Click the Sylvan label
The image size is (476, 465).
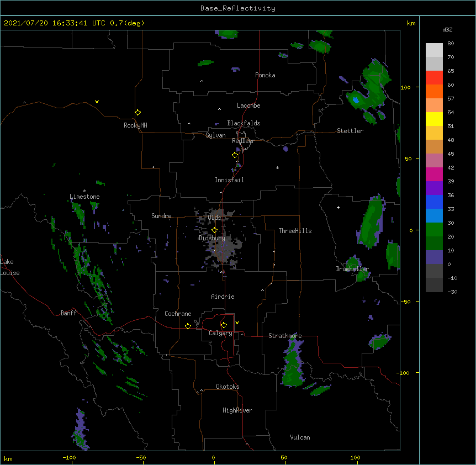(x=215, y=135)
